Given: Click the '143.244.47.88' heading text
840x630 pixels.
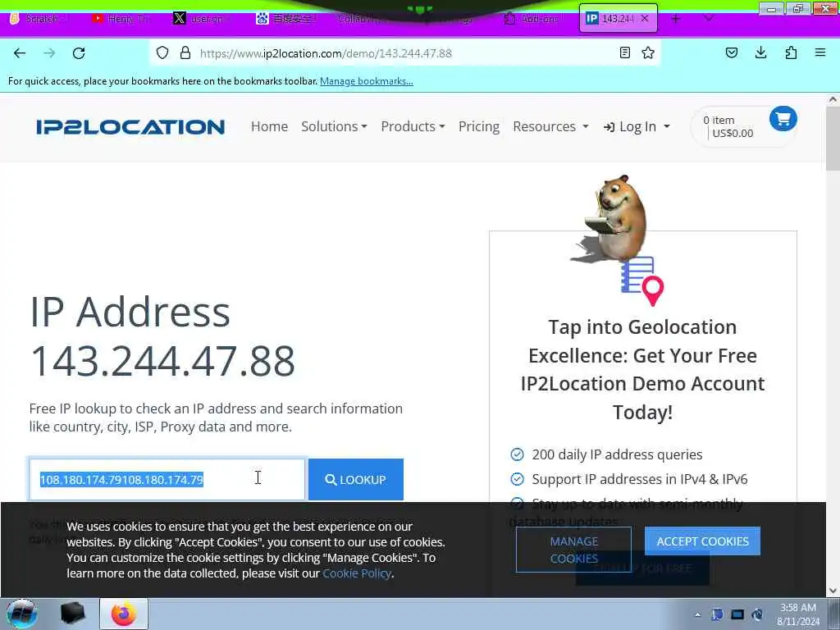Looking at the screenshot, I should (x=163, y=361).
